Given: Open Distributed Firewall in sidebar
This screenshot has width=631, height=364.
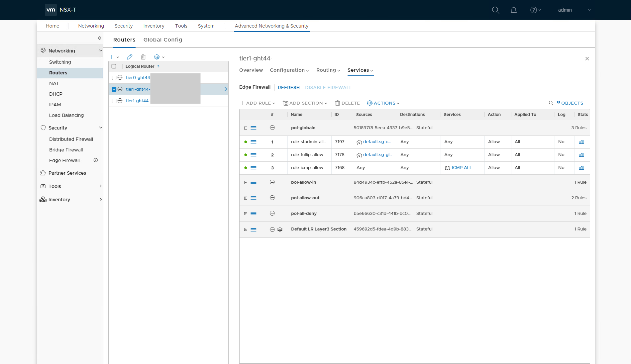Looking at the screenshot, I should [x=71, y=139].
